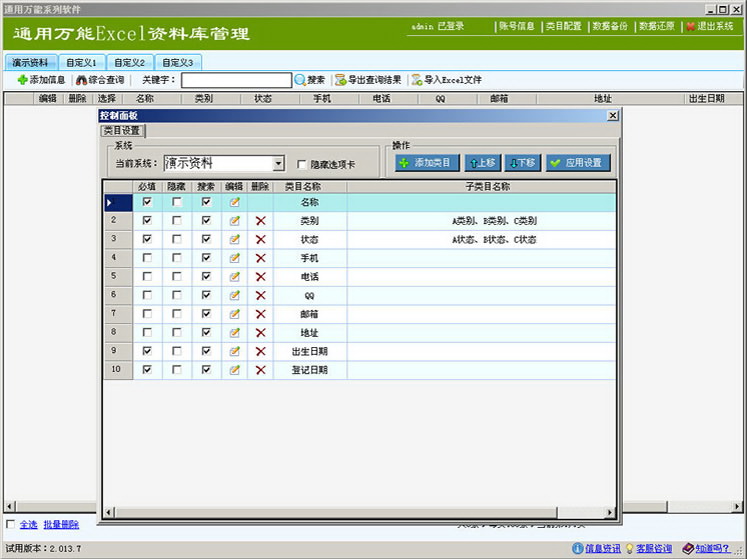Image resolution: width=747 pixels, height=559 pixels.
Task: Click the 上移 button
Action: pyautogui.click(x=483, y=163)
